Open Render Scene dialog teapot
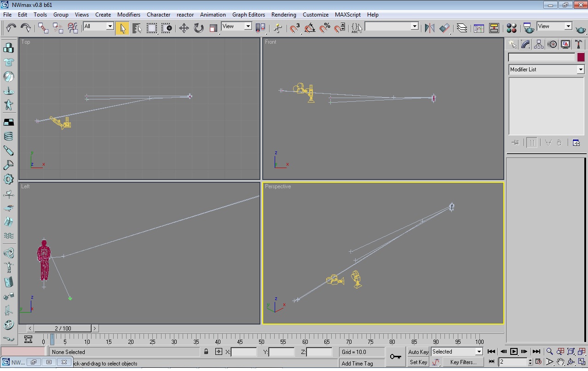 pos(529,28)
